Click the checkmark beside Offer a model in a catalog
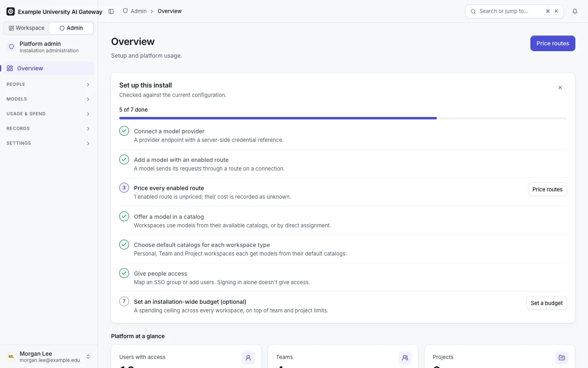 (124, 216)
